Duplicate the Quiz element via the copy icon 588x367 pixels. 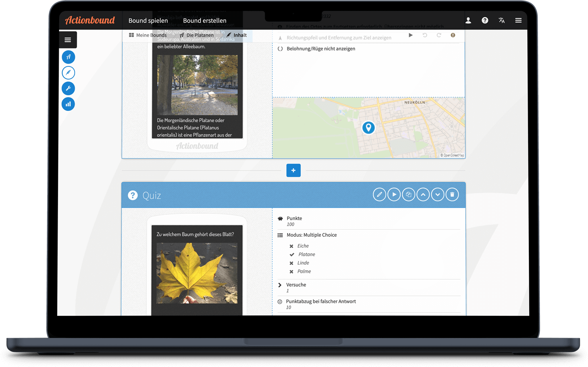coord(409,194)
